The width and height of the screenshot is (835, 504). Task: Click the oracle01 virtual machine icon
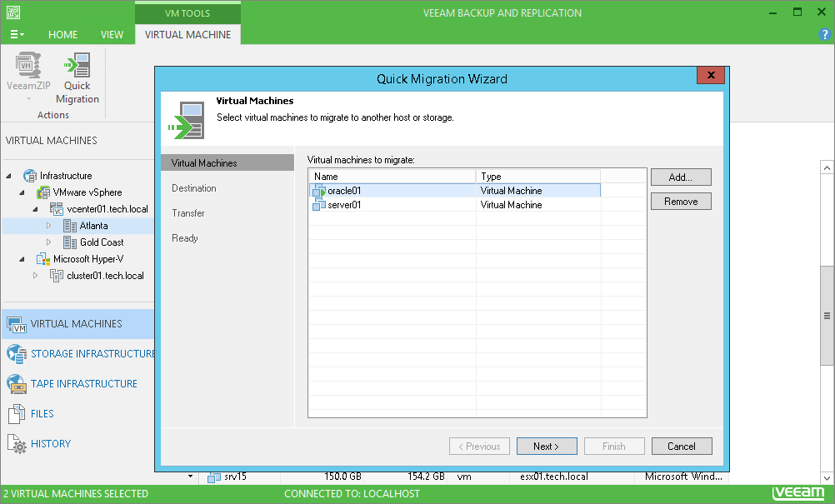[x=319, y=191]
